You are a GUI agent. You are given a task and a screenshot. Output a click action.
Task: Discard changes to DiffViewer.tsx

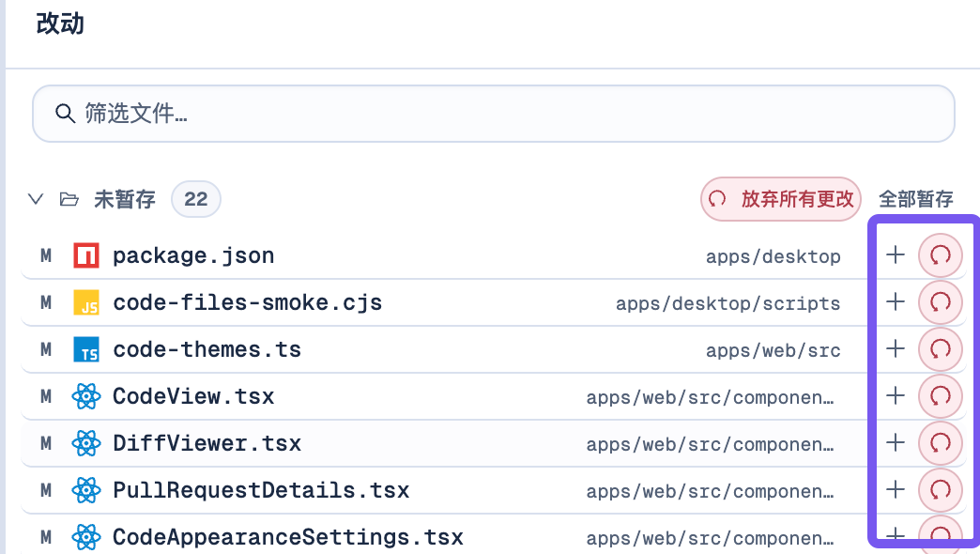[940, 442]
